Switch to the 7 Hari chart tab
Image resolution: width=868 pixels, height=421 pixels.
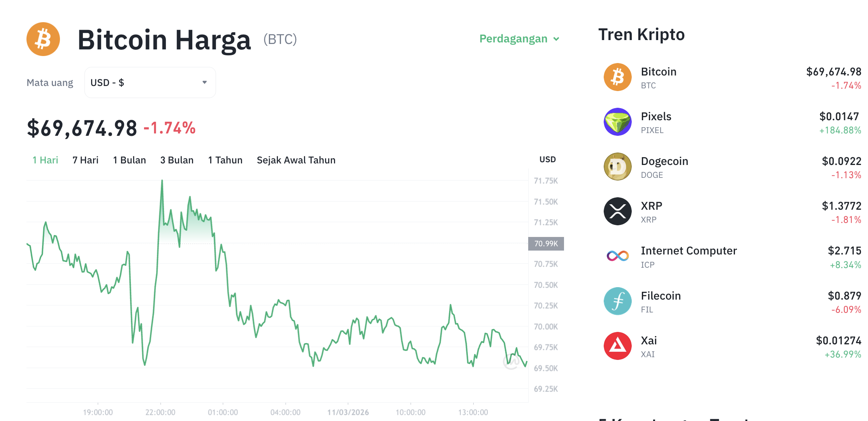[85, 160]
